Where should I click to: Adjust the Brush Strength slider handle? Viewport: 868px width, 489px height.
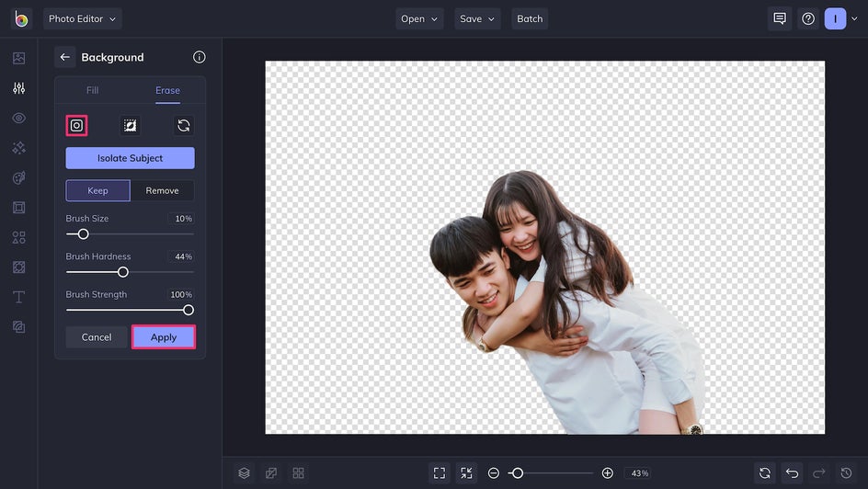pyautogui.click(x=188, y=310)
